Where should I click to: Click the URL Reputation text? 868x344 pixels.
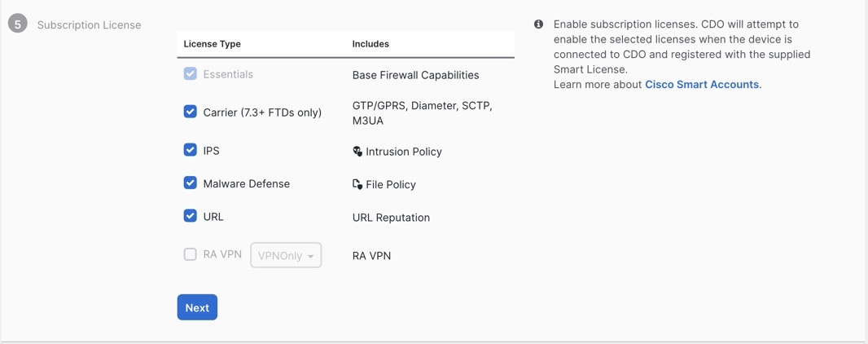[391, 217]
